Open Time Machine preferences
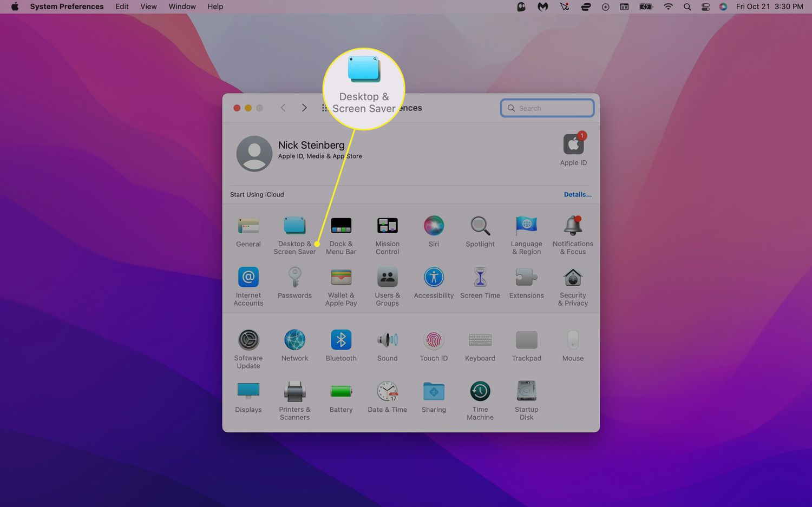 click(x=480, y=400)
